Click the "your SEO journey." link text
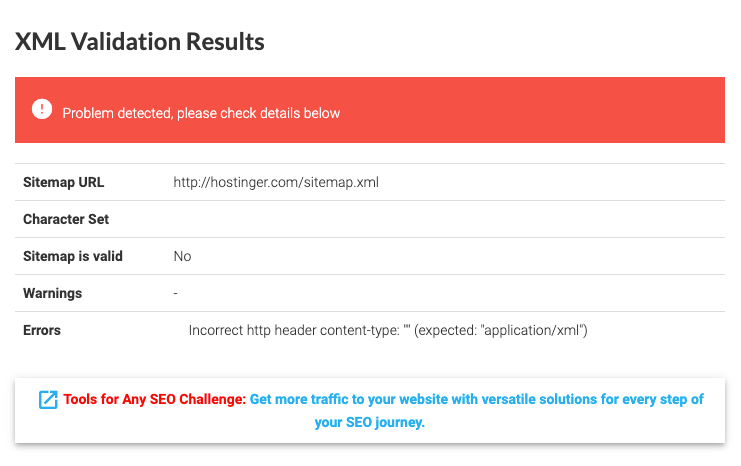 [369, 423]
